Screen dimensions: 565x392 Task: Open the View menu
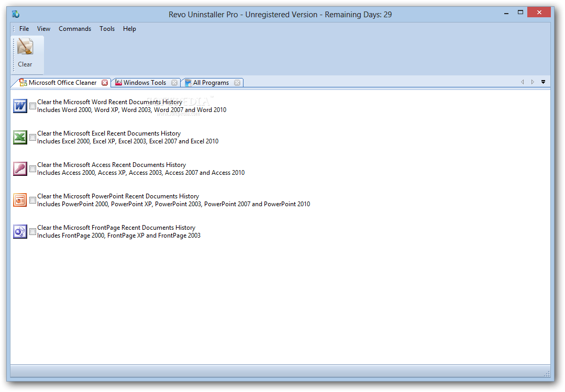tap(43, 29)
